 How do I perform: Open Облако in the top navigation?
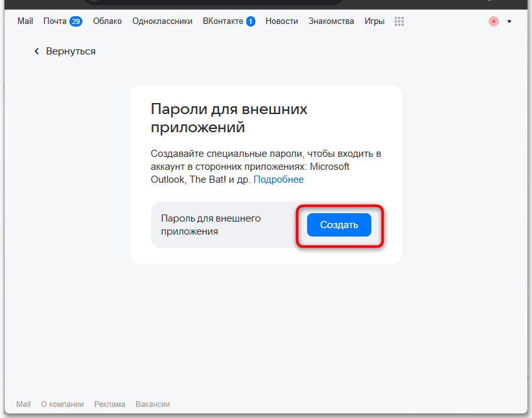point(107,21)
